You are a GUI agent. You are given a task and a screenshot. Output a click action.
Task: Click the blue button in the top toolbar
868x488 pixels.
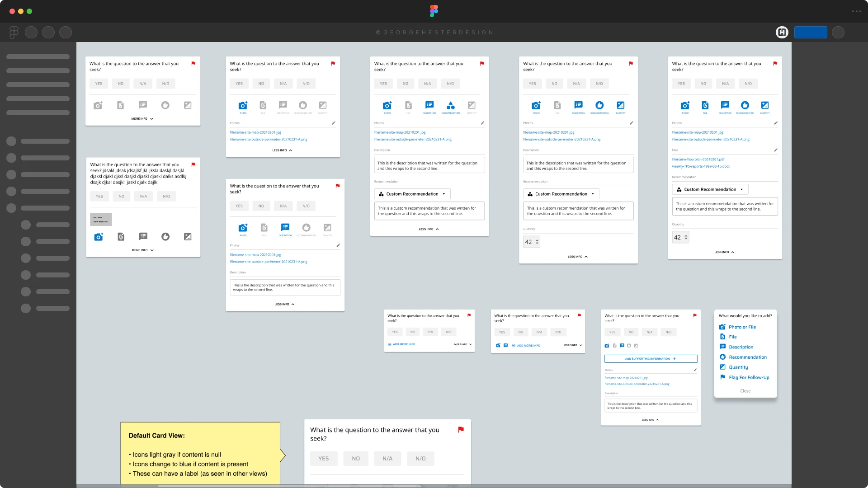click(811, 32)
